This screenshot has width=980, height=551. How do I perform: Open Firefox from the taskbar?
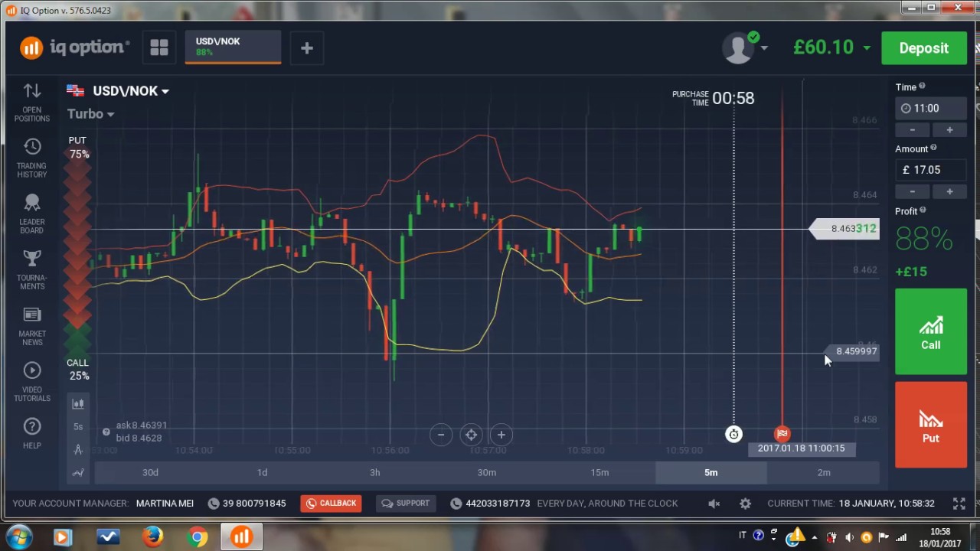[x=153, y=537]
